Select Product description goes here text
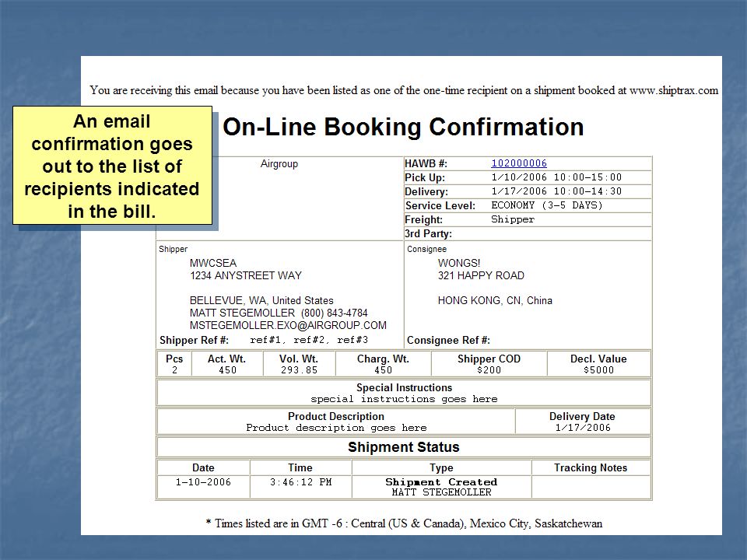 click(x=336, y=428)
